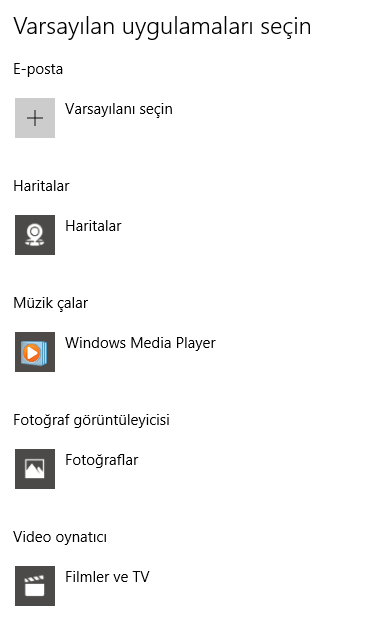389x628 pixels.
Task: Click the "E-posta" section heading
Action: 38,69
